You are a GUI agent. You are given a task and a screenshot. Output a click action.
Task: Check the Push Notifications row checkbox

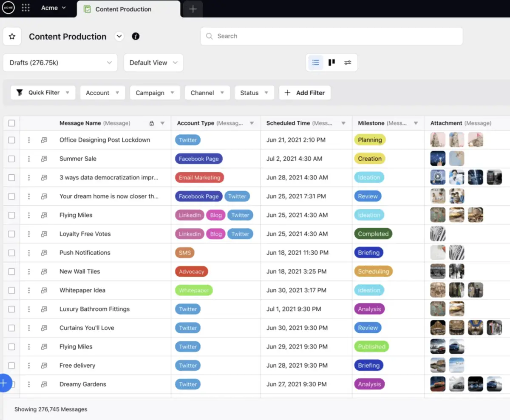click(11, 253)
